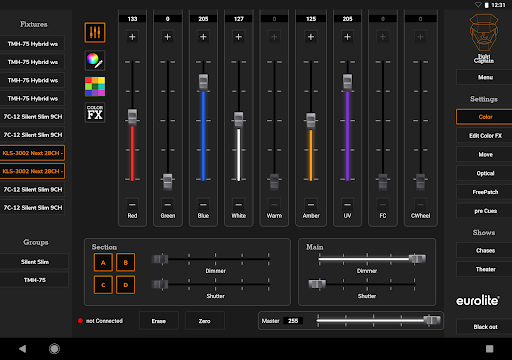Toggle section D
The height and width of the screenshot is (360, 512).
tap(126, 285)
